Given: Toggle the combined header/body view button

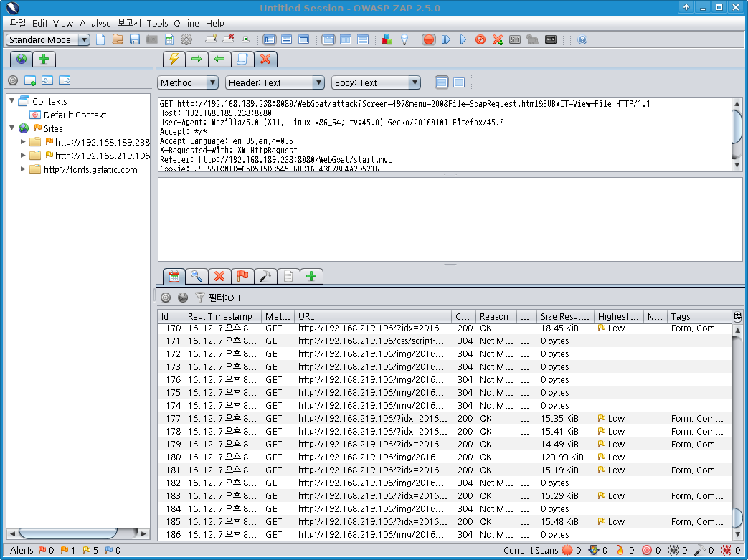Looking at the screenshot, I should [459, 82].
